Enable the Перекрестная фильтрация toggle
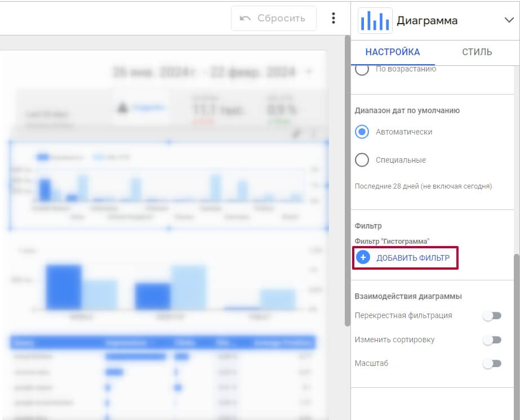The width and height of the screenshot is (520, 420). click(x=492, y=316)
